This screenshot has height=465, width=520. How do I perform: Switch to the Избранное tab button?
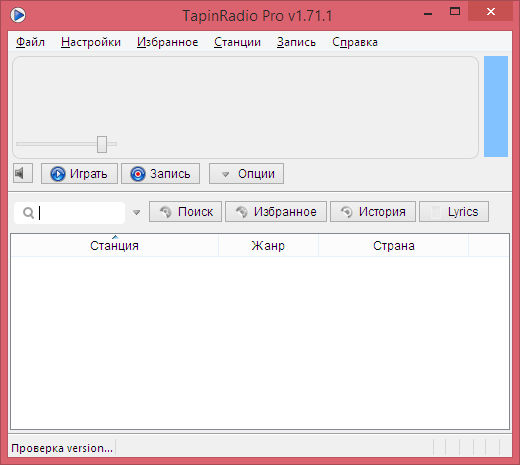click(276, 212)
